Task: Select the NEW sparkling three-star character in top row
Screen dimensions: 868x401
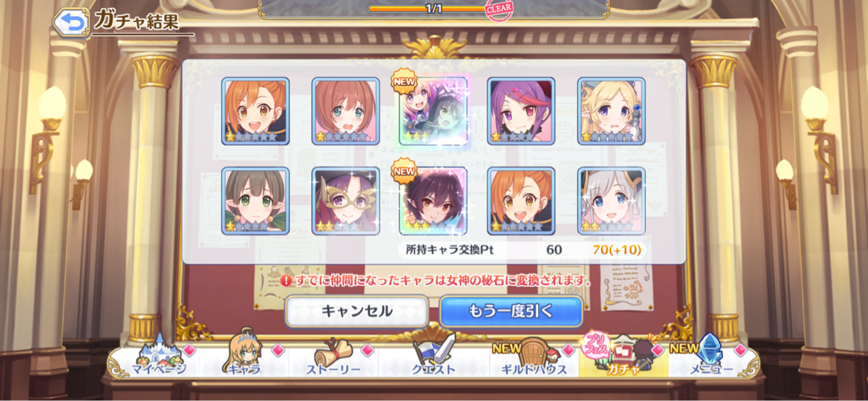Action: 433,110
